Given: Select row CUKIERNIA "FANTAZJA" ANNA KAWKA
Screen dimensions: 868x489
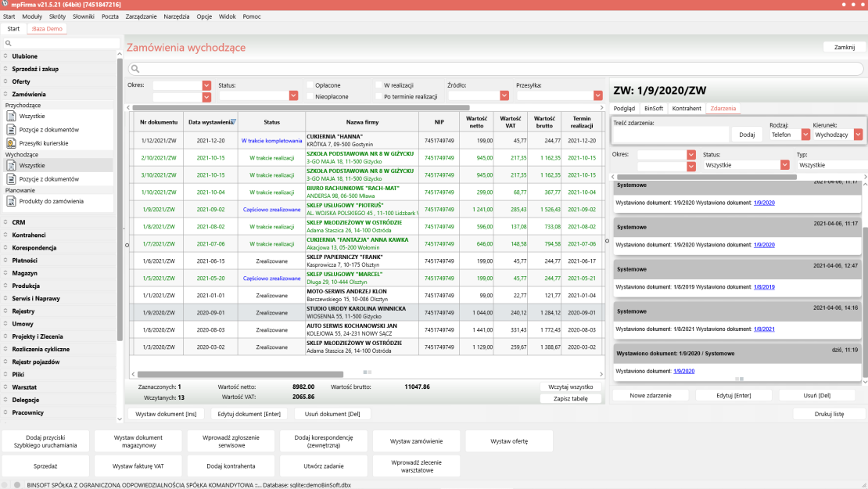Looking at the screenshot, I should [x=367, y=243].
